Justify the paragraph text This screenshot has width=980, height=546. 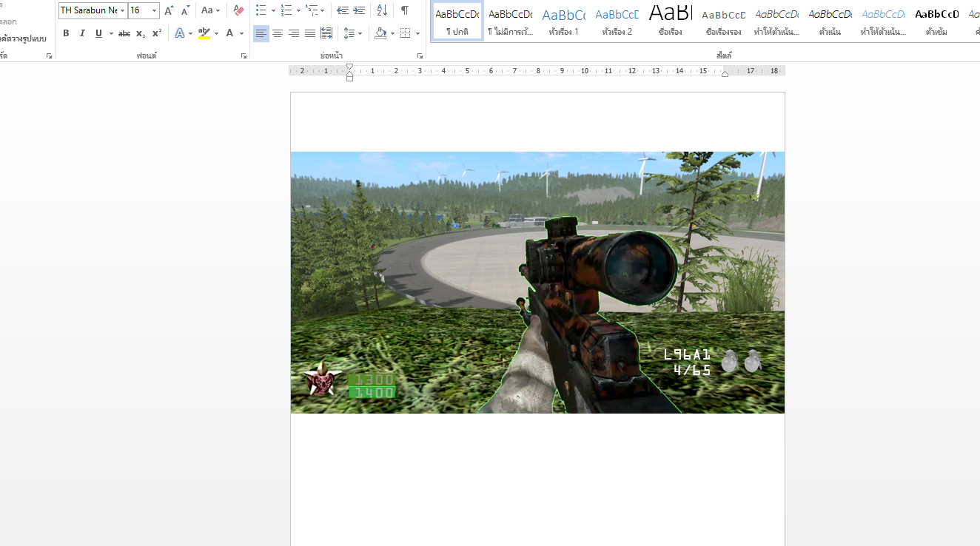pos(309,33)
